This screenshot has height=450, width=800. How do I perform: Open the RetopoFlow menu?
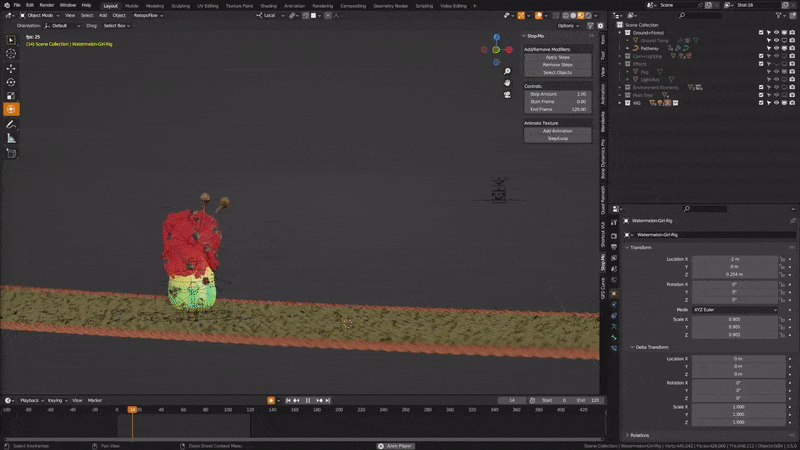pos(145,15)
